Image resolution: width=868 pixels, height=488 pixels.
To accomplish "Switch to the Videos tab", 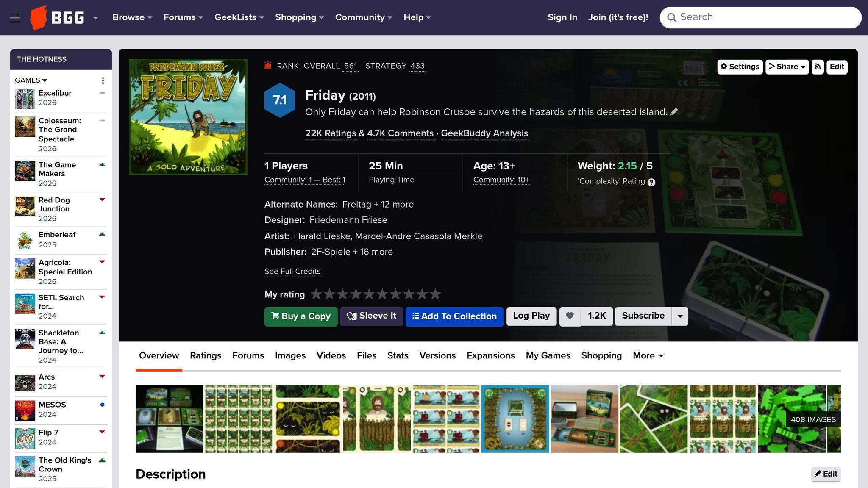I will 331,356.
